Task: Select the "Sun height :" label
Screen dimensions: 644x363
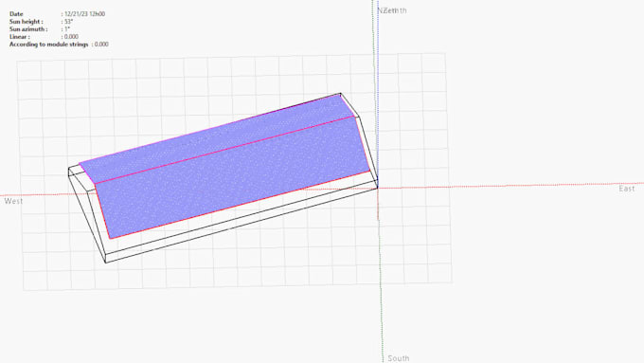Action: pyautogui.click(x=26, y=22)
